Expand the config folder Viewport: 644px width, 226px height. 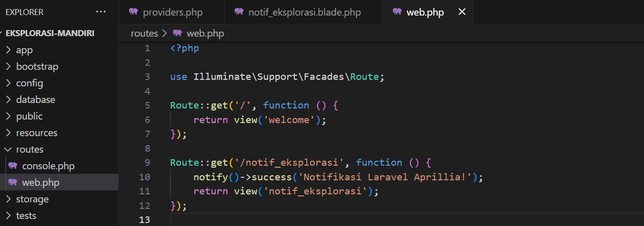29,83
